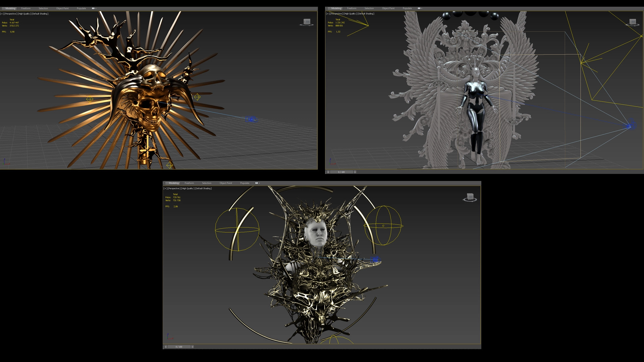This screenshot has height=362, width=644.
Task: Open the [Perspective] menu in the winged figure viewport
Action: [336, 14]
